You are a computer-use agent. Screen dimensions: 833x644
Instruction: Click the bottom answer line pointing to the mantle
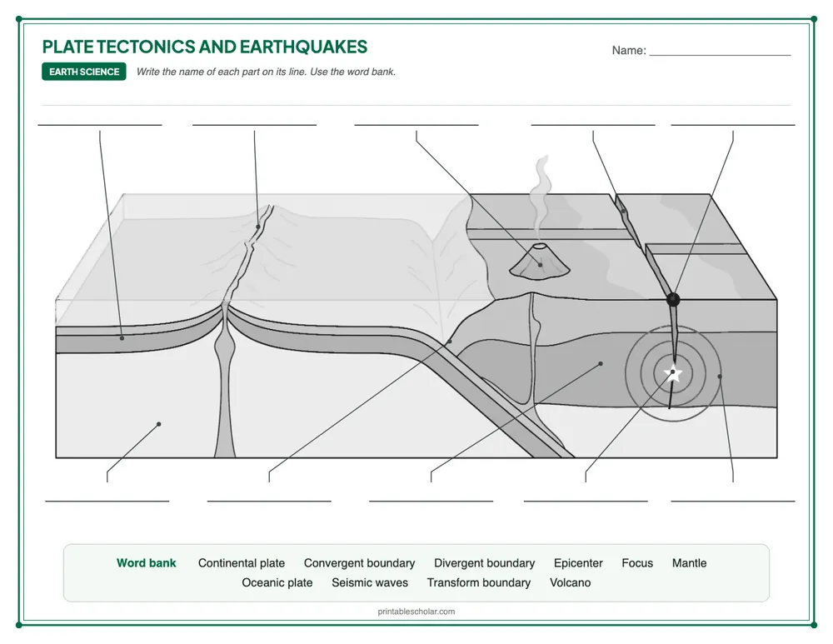pos(107,501)
